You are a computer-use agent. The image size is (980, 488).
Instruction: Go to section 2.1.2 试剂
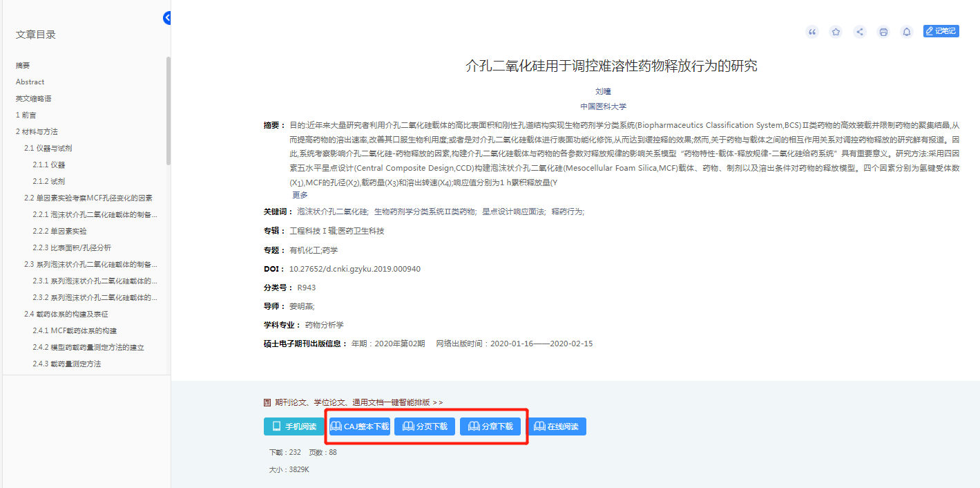tap(49, 181)
